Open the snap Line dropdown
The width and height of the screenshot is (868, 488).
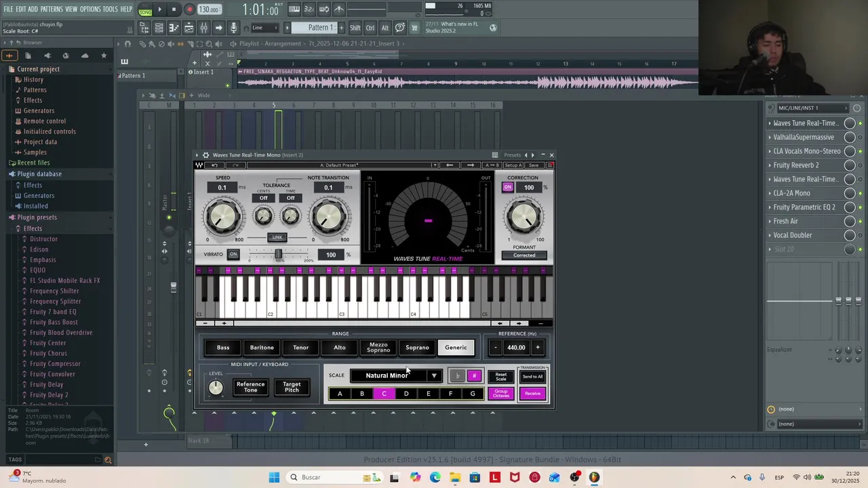(264, 28)
